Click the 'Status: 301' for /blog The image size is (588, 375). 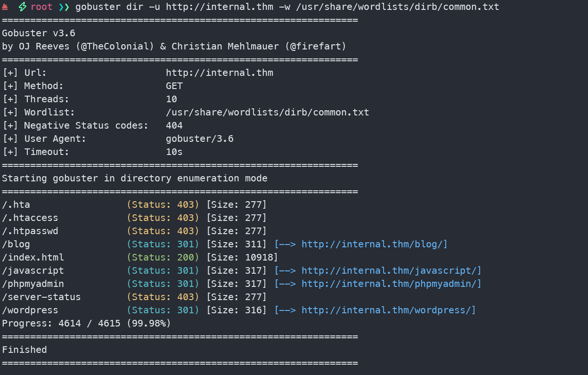[163, 245]
